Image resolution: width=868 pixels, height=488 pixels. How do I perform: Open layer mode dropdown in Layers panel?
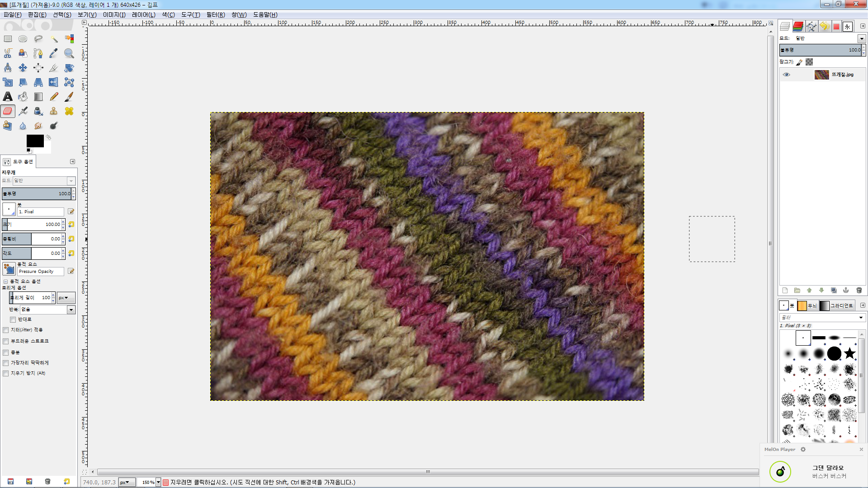pyautogui.click(x=862, y=39)
